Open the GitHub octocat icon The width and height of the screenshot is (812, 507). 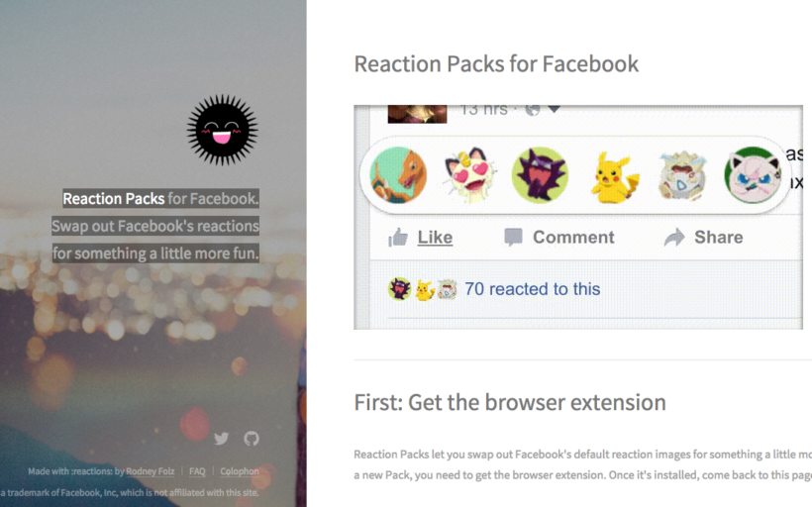click(x=252, y=439)
